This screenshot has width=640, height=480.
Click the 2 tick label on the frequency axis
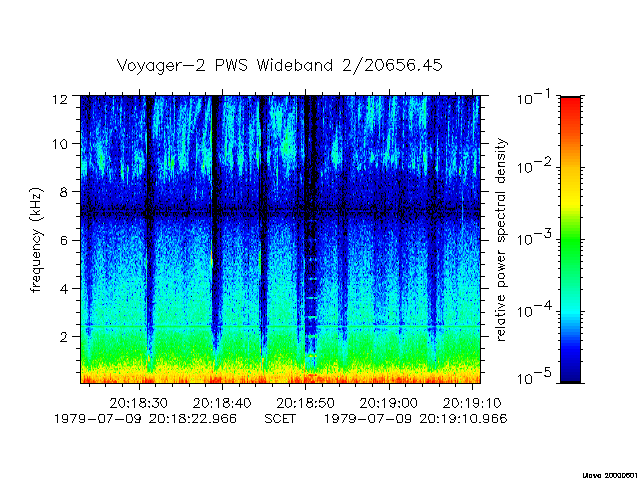(x=64, y=337)
